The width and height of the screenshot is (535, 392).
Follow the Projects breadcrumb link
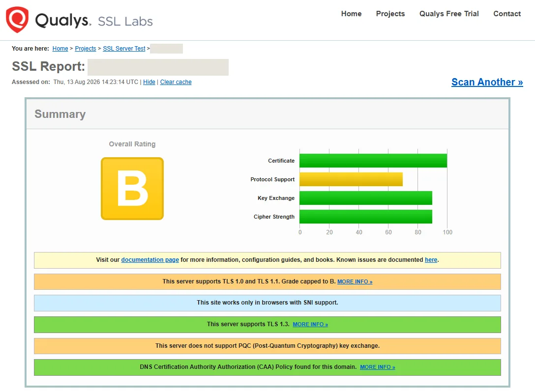85,49
